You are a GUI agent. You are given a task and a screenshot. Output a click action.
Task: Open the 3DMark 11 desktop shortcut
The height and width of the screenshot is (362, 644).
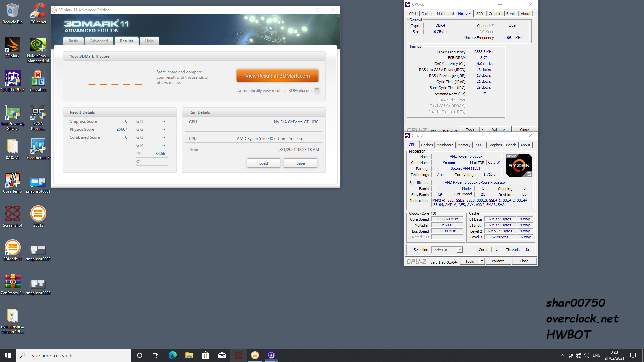point(13,250)
